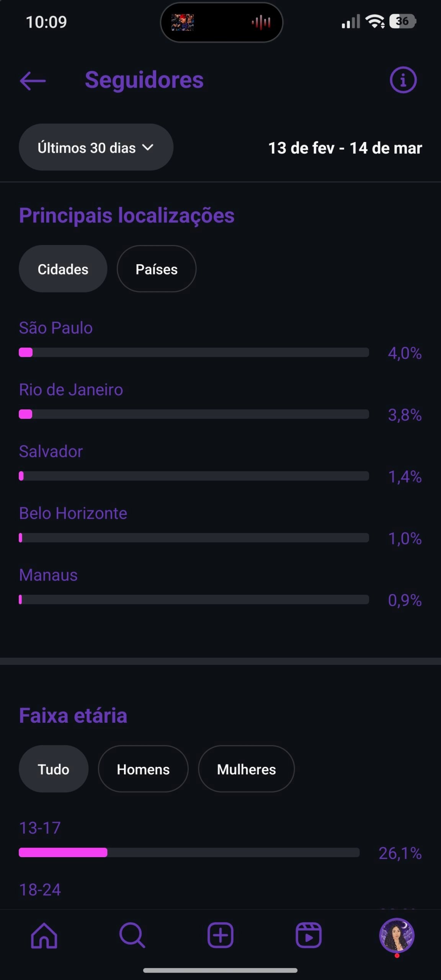Viewport: 441px width, 980px height.
Task: Switch to the Países filter
Action: tap(157, 269)
